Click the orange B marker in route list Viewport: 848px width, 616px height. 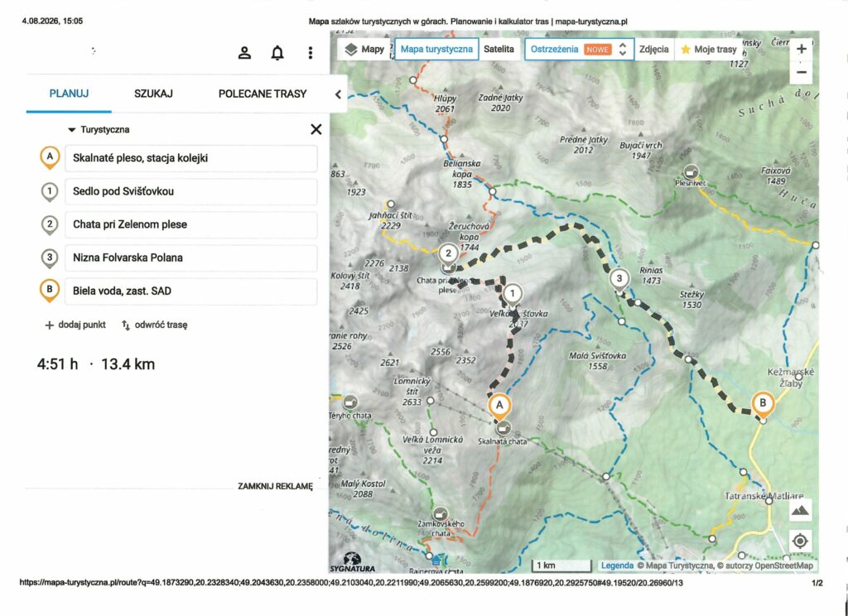pyautogui.click(x=50, y=291)
